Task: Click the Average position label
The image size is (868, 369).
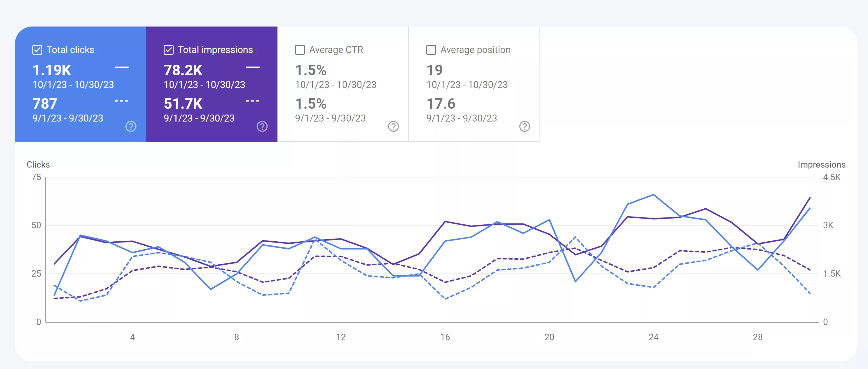Action: pos(476,50)
